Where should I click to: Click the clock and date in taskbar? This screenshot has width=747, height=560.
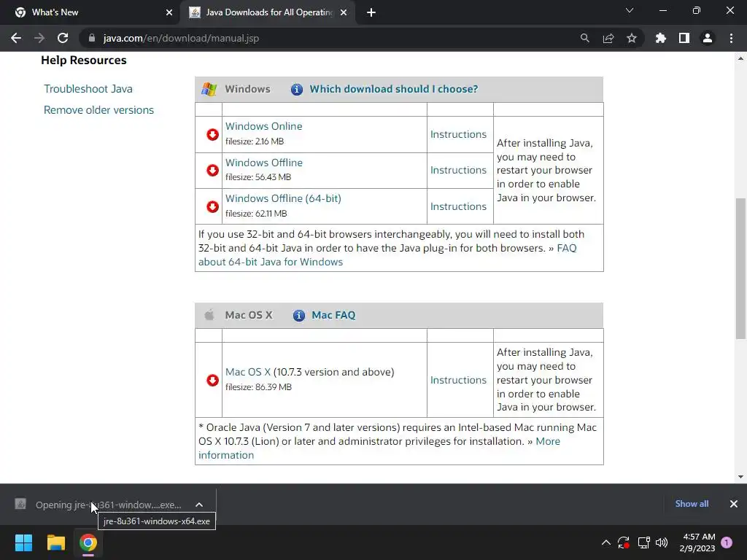[697, 542]
